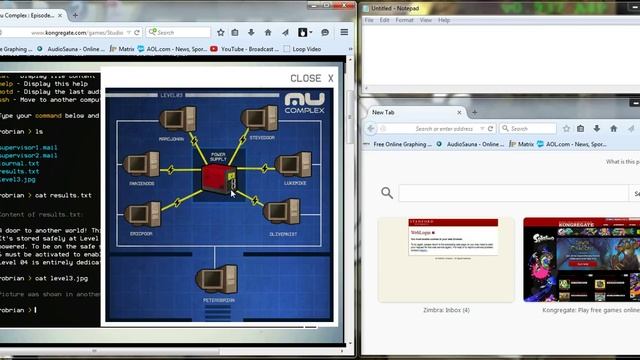The image size is (640, 360).
Task: Click home icon in New Tab window
Action: [x=613, y=129]
